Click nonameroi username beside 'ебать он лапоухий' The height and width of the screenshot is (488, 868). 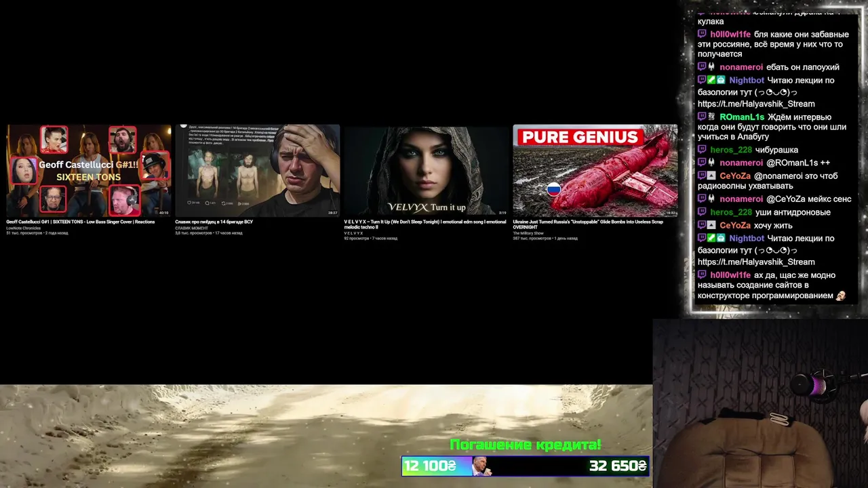coord(741,67)
